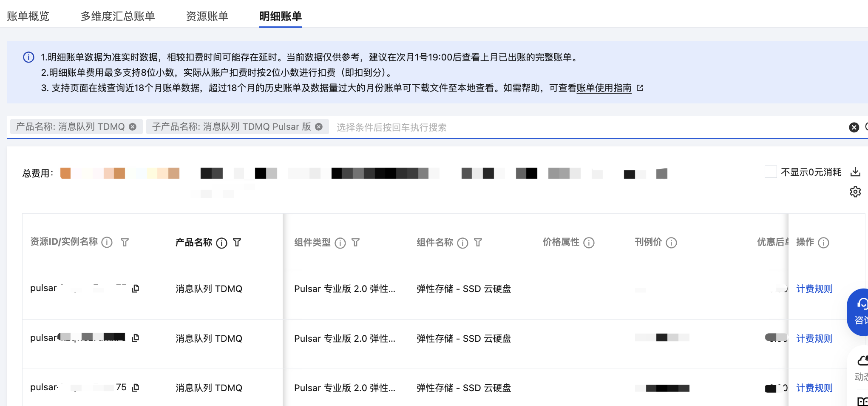Image resolution: width=868 pixels, height=406 pixels.
Task: Open the filter for 资源ID/实例名称 column
Action: pyautogui.click(x=125, y=243)
